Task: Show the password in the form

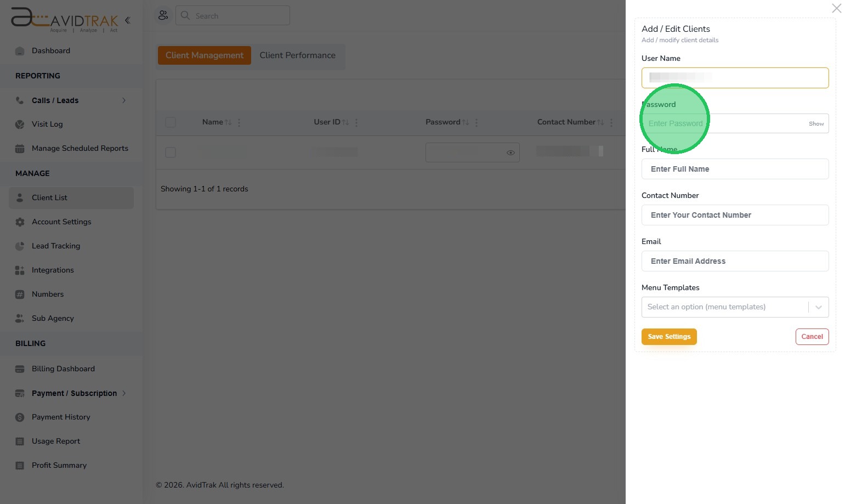Action: point(816,124)
